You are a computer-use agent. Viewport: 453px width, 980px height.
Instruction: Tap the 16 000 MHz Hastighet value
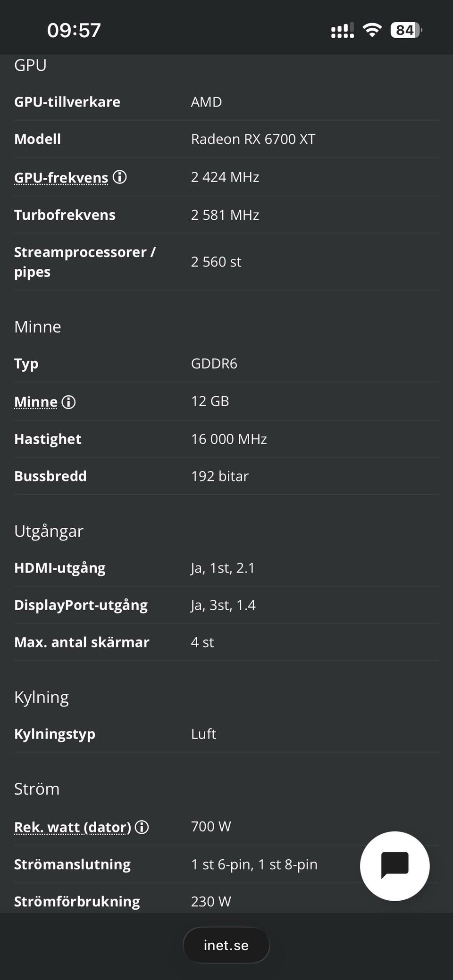(x=229, y=439)
